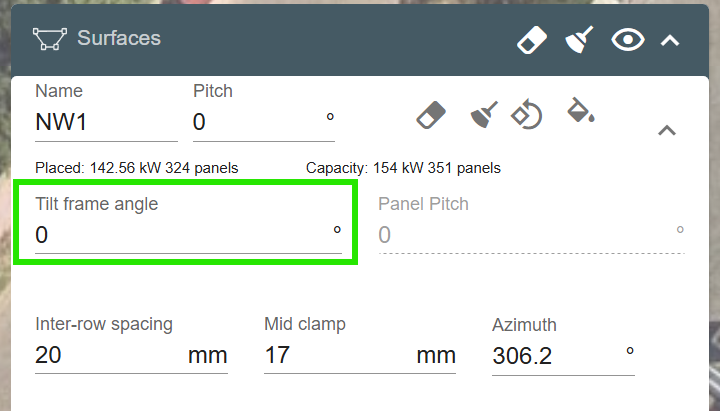Click the Surfaces polygon icon in header
Screen dimensions: 720x411
(x=49, y=39)
